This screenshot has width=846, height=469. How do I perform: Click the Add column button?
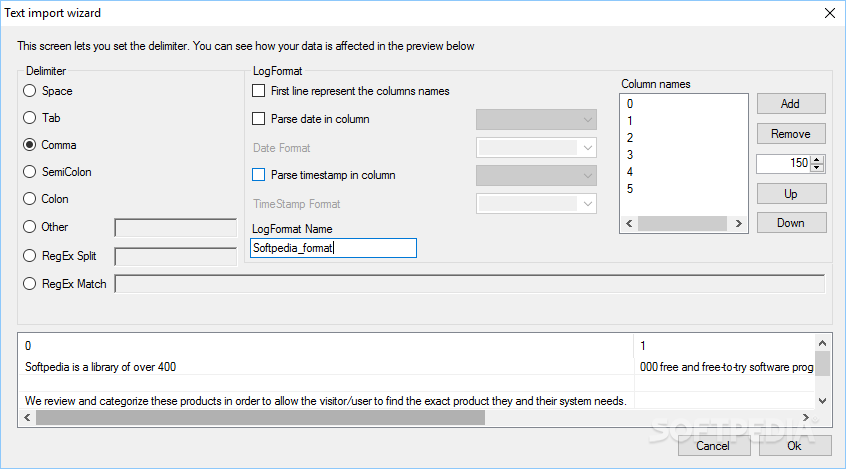791,104
